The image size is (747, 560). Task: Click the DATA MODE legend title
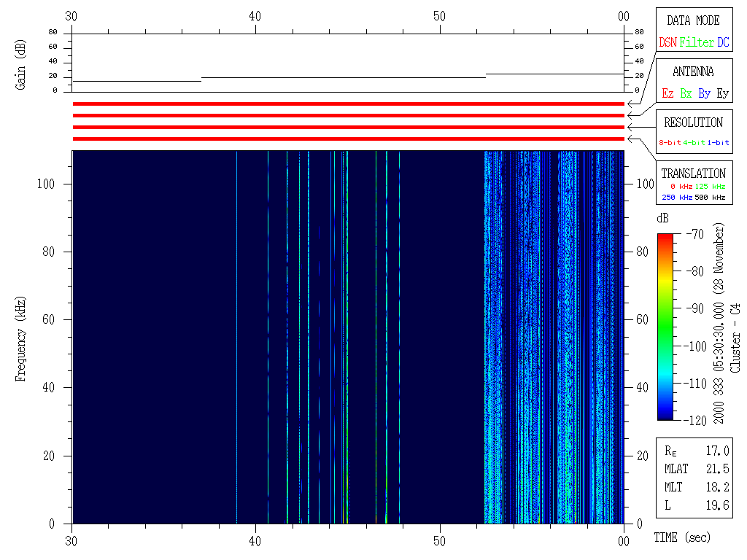[x=693, y=20]
